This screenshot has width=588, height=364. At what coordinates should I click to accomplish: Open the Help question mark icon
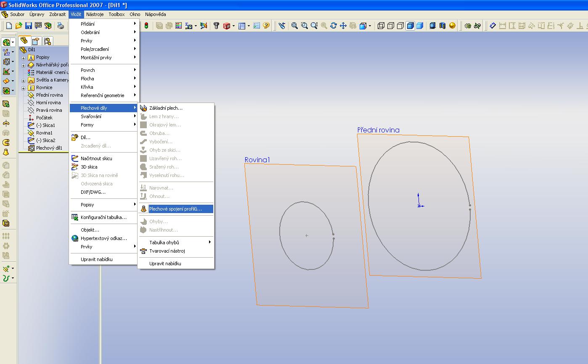[x=266, y=26]
